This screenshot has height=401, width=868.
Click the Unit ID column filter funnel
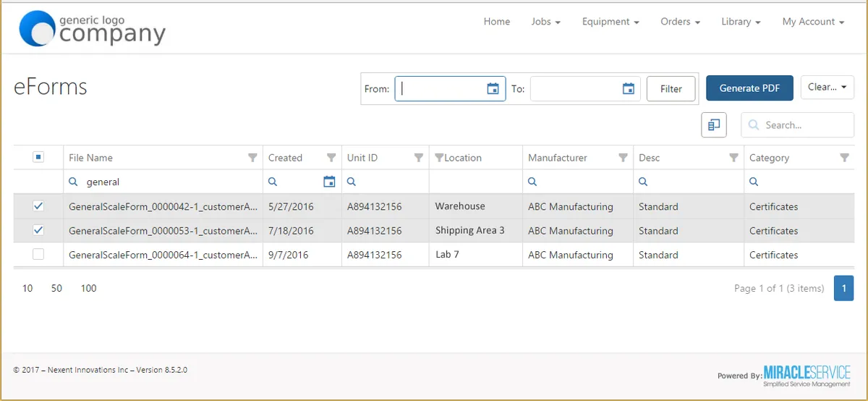tap(418, 158)
